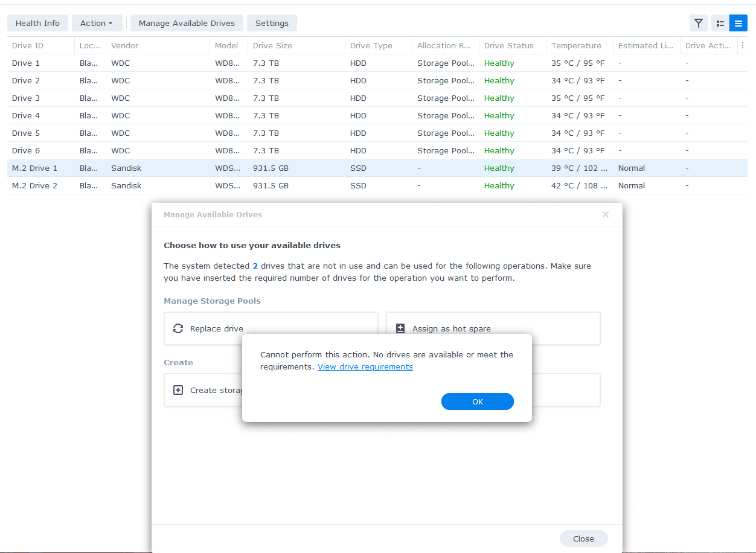Close the Manage Available Drives dialog via X

click(606, 214)
